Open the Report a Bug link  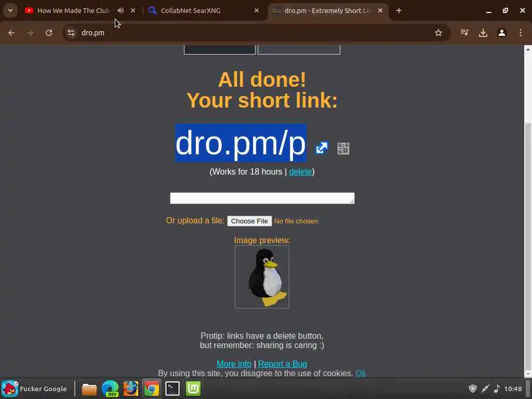tap(283, 364)
